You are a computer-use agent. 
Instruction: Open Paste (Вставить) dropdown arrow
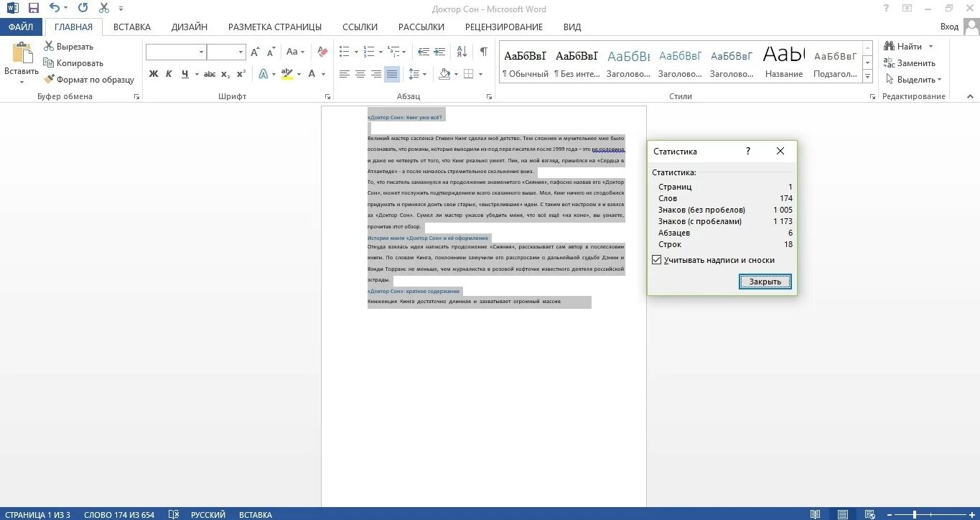point(22,81)
